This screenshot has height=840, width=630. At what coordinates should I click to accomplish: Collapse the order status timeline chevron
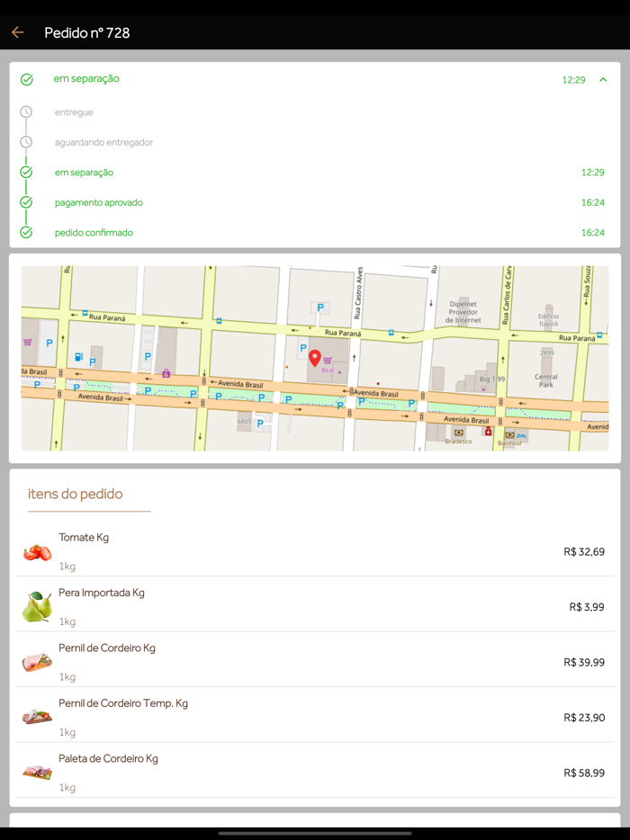(x=603, y=80)
